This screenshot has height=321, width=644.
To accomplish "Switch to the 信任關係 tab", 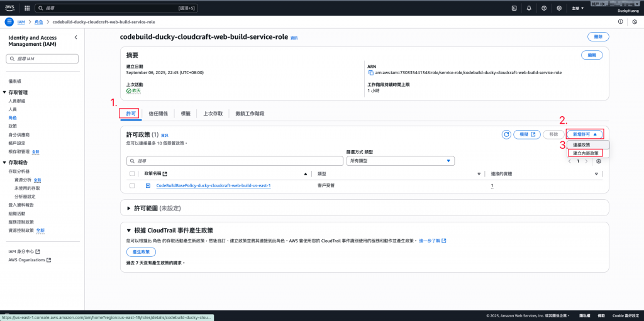I will pos(158,114).
